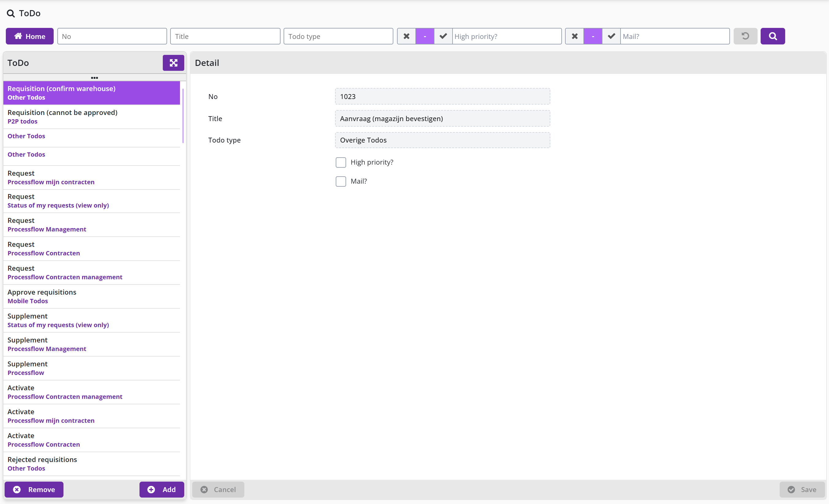
Task: Open the Todo type filter field
Action: click(x=338, y=36)
